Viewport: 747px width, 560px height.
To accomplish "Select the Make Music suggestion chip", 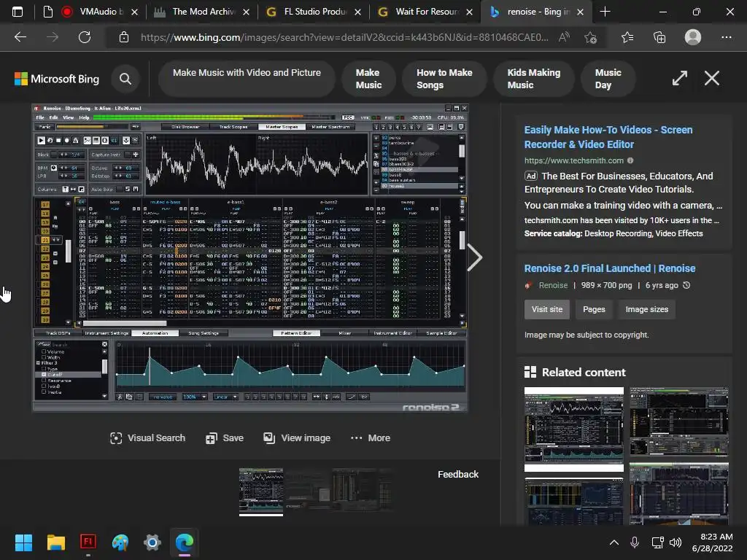I will [368, 79].
